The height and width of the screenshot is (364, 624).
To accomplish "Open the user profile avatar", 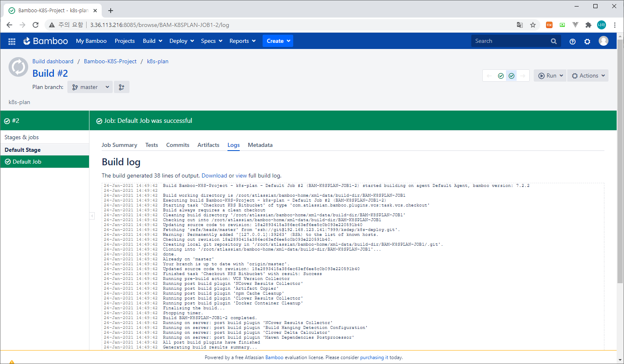I will click(604, 41).
